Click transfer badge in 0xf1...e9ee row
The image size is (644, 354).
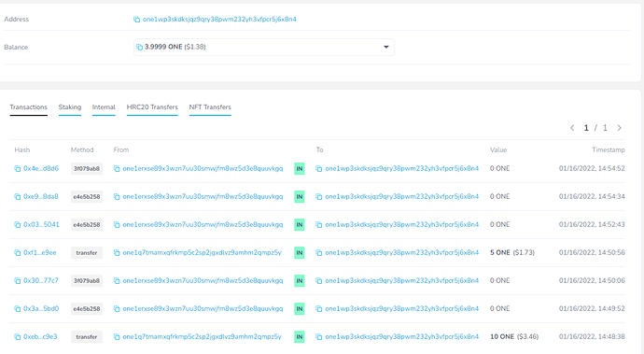point(87,252)
